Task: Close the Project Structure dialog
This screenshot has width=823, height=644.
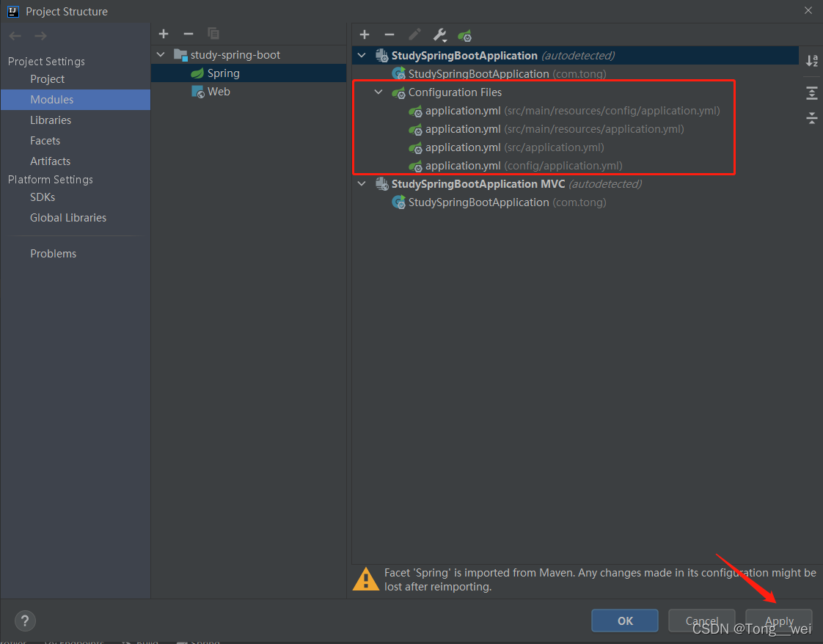Action: pyautogui.click(x=808, y=10)
